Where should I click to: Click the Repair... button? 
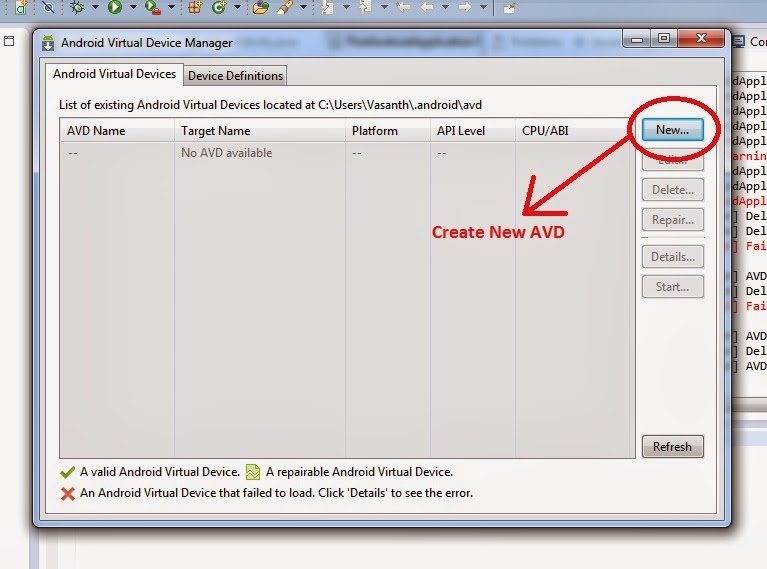pyautogui.click(x=673, y=220)
